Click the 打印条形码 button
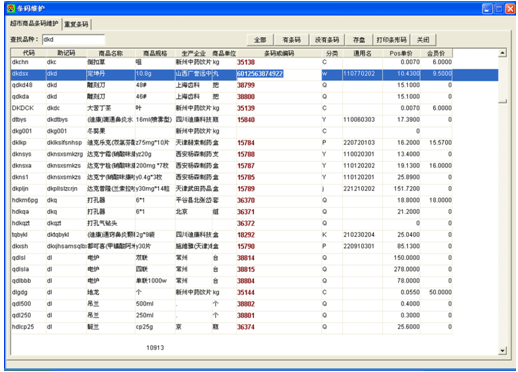The height and width of the screenshot is (372, 518). (x=391, y=40)
